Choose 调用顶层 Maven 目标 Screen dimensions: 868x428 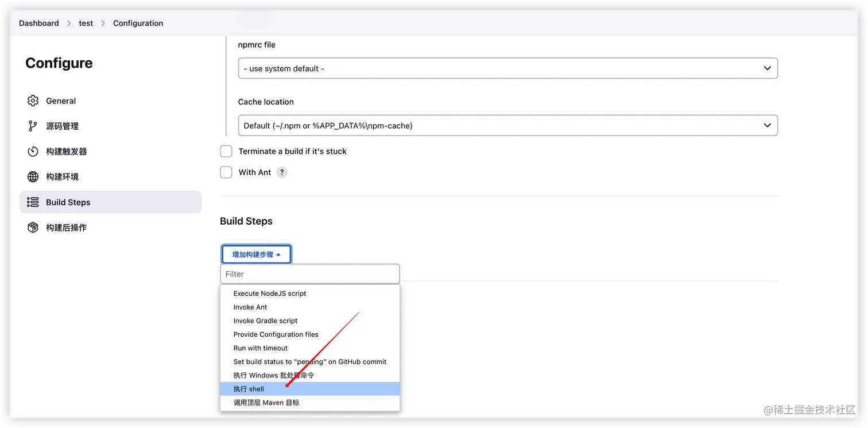(x=310, y=403)
